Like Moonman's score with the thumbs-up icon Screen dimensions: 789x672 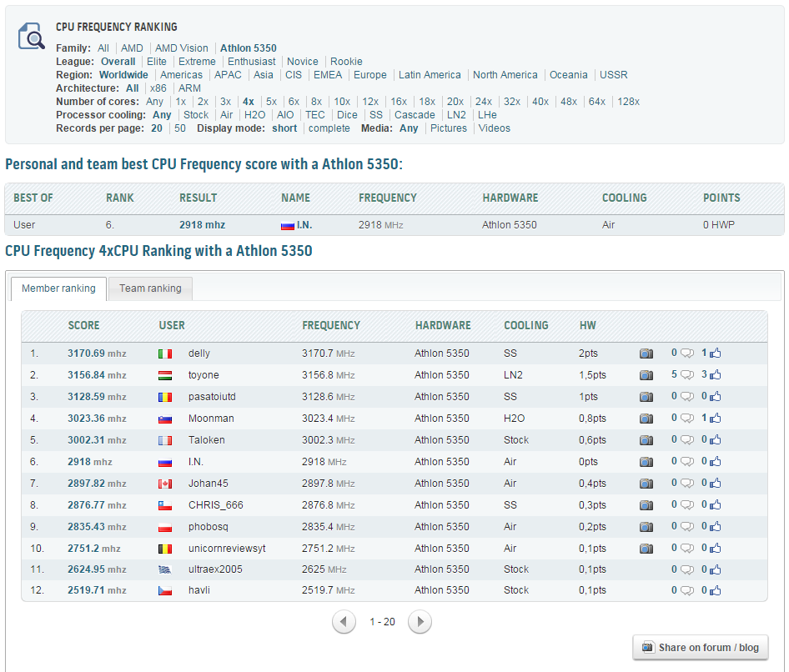pos(716,419)
